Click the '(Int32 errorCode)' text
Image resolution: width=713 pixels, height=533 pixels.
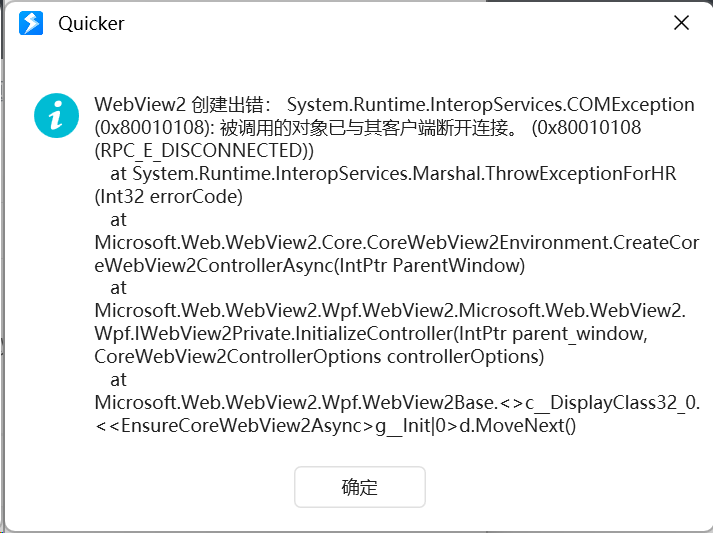pyautogui.click(x=169, y=197)
